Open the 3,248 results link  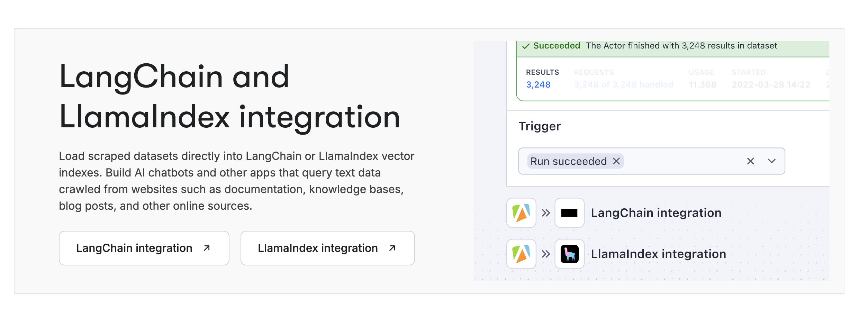[x=538, y=85]
